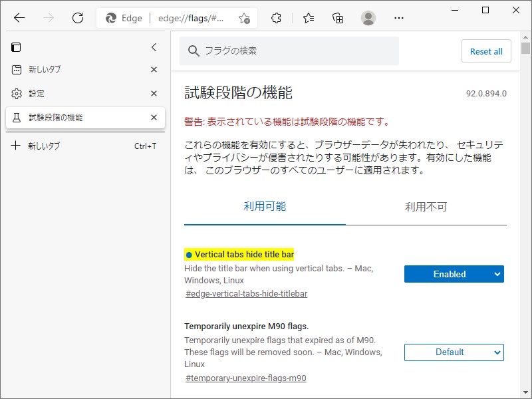532x399 pixels.
Task: Open the Default dropdown for M90 flags
Action: (454, 352)
